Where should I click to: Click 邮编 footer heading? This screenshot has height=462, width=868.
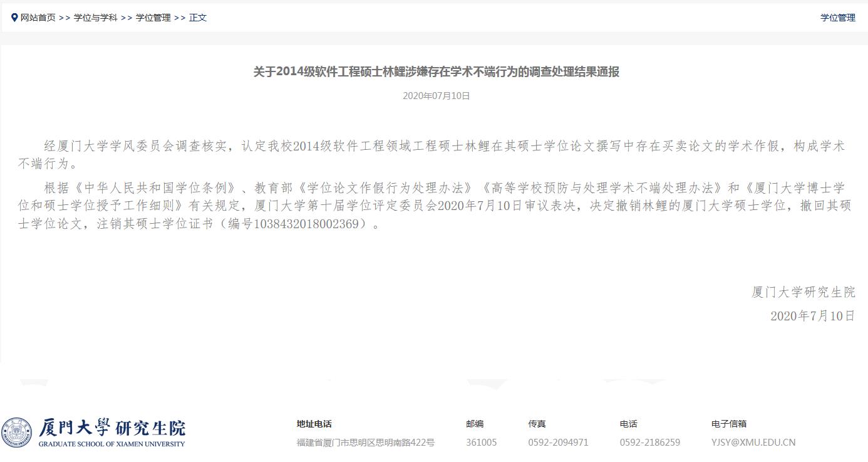tap(475, 424)
